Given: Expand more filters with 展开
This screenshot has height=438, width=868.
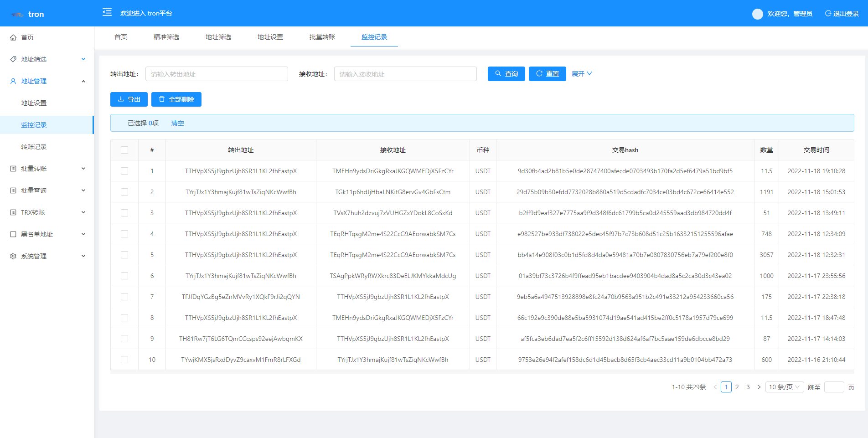Looking at the screenshot, I should pos(581,74).
